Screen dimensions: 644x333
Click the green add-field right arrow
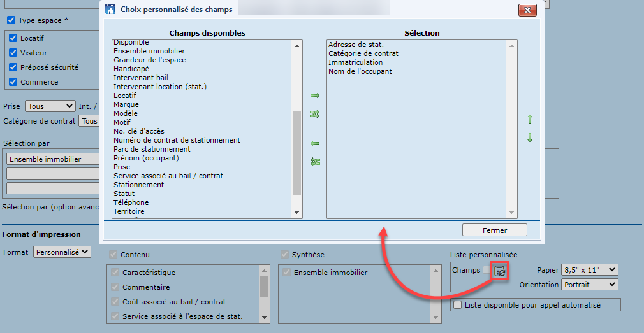[314, 96]
